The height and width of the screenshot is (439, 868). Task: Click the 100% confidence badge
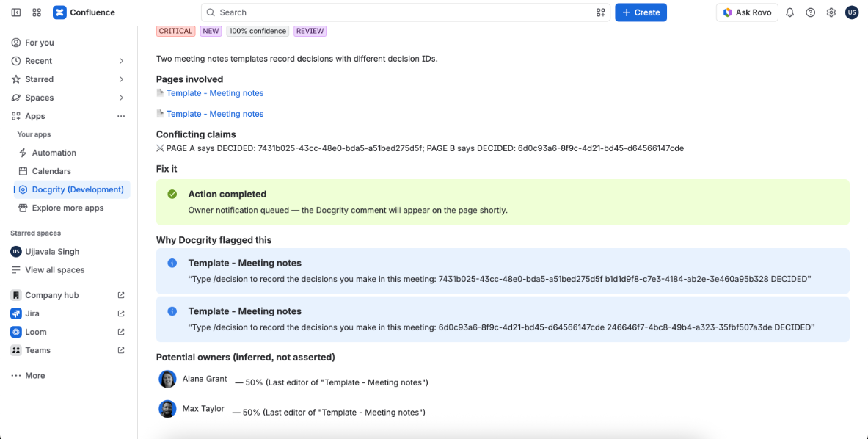258,31
